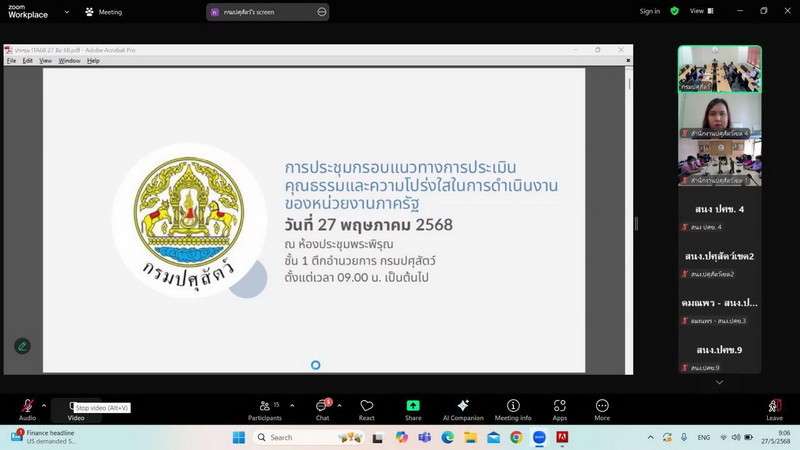This screenshot has width=800, height=450.
Task: Expand the Zoom Workplace dropdown arrow
Action: click(67, 12)
